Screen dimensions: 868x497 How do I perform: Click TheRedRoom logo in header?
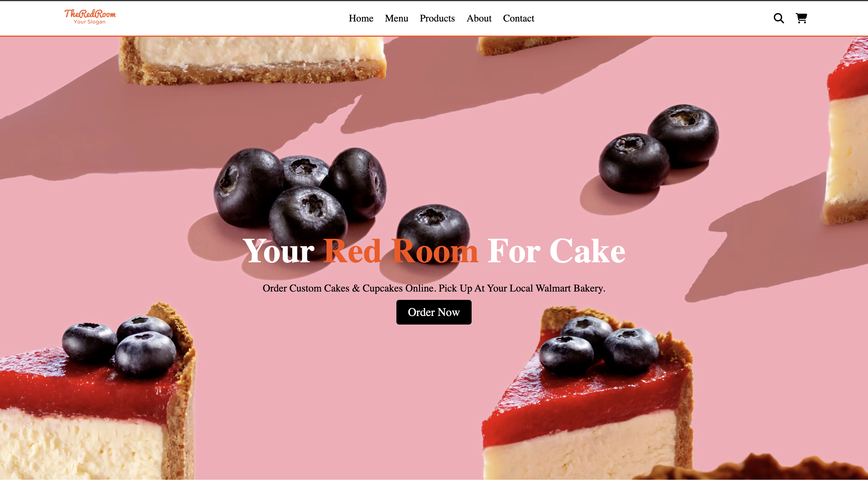point(90,17)
